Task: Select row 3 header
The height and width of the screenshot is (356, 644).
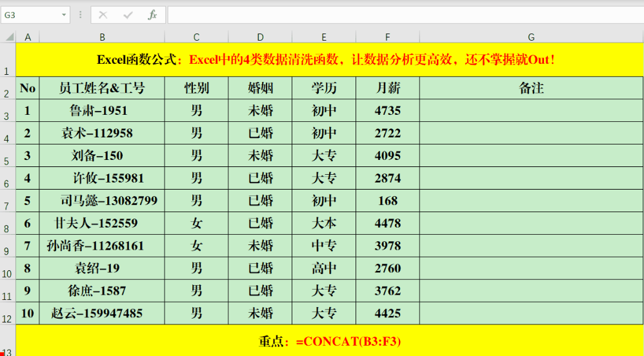Action: click(8, 110)
